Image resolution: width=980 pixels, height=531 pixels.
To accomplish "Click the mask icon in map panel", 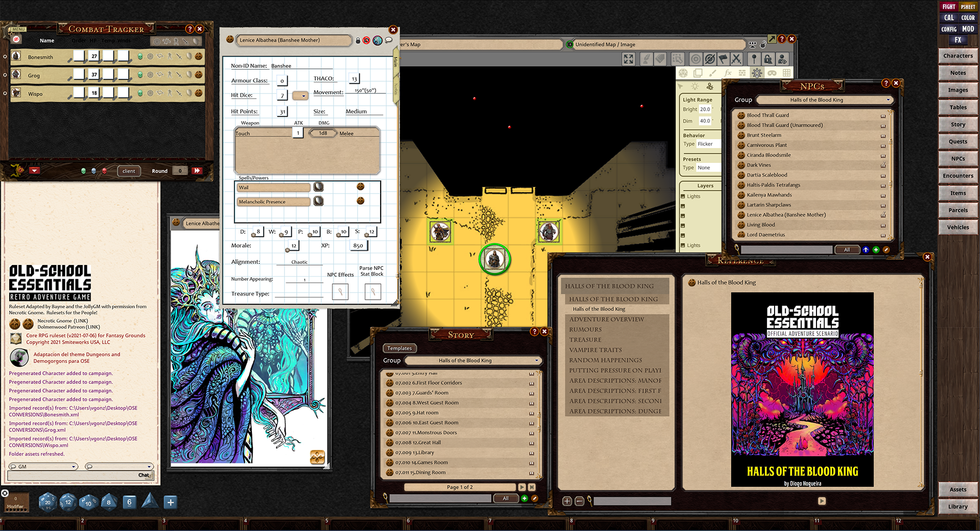I will pos(772,73).
